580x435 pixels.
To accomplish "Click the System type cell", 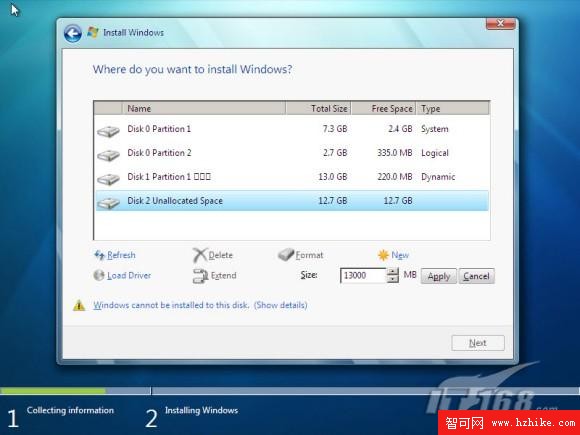I will pos(435,129).
